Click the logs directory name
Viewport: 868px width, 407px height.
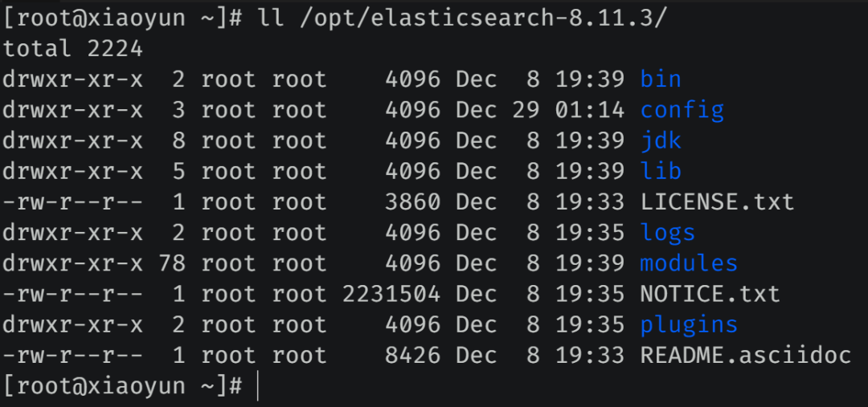668,233
